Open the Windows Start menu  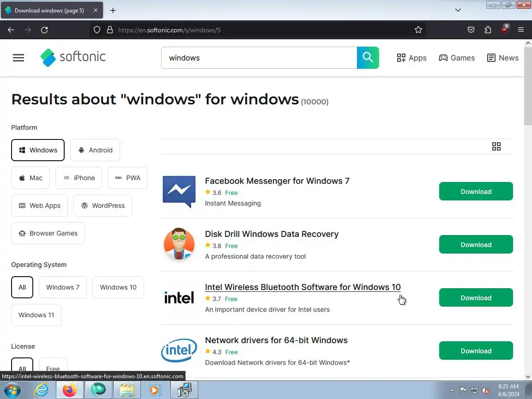click(x=12, y=390)
